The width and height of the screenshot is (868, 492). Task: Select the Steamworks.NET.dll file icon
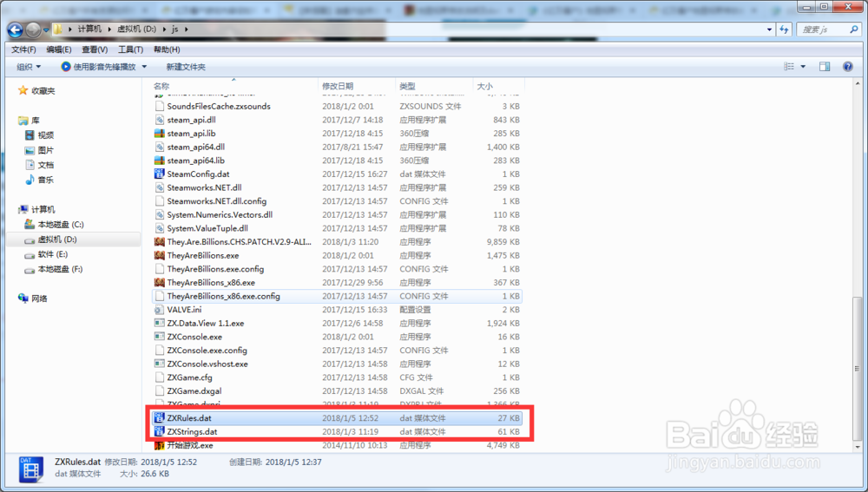tap(160, 187)
